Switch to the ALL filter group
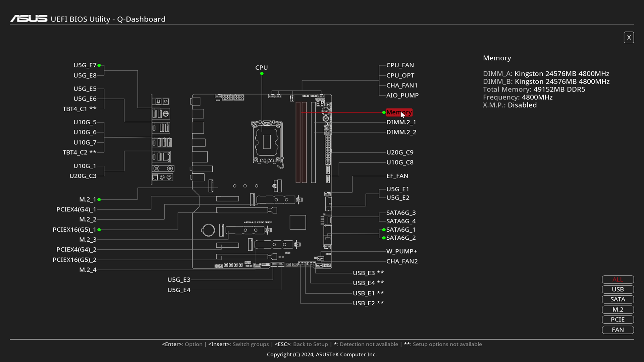The height and width of the screenshot is (362, 644). (x=618, y=280)
